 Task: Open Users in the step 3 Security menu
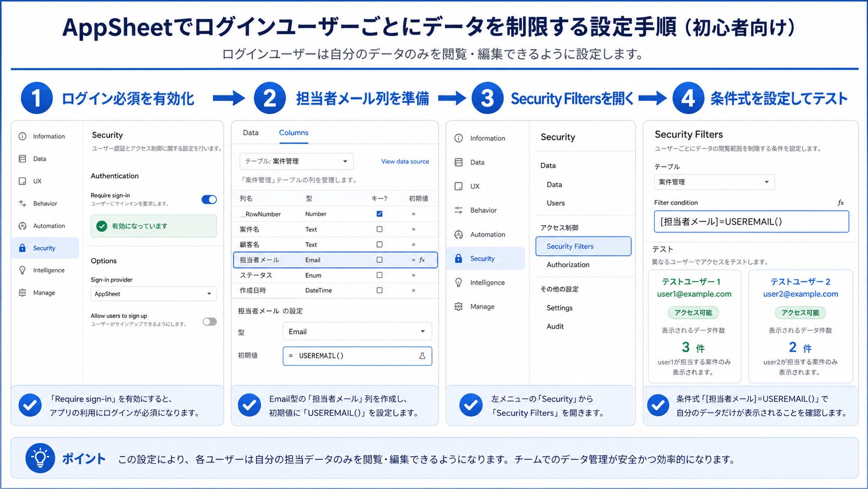(x=555, y=203)
